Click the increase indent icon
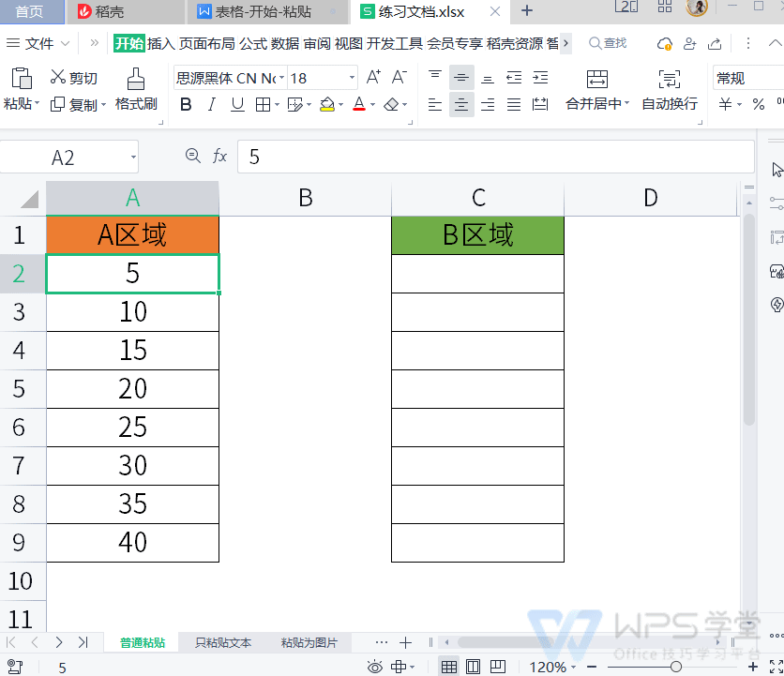This screenshot has height=676, width=784. [x=540, y=78]
